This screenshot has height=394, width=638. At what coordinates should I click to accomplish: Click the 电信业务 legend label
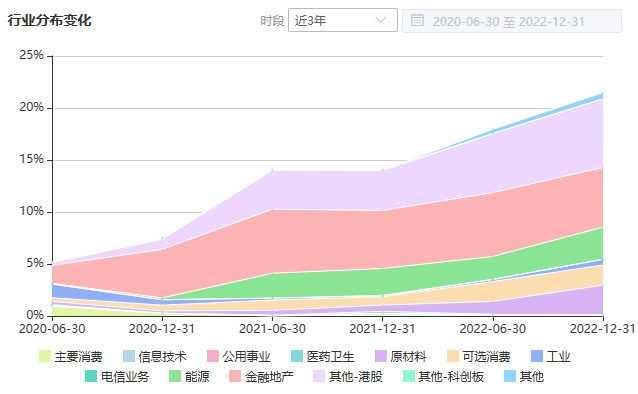click(x=125, y=376)
